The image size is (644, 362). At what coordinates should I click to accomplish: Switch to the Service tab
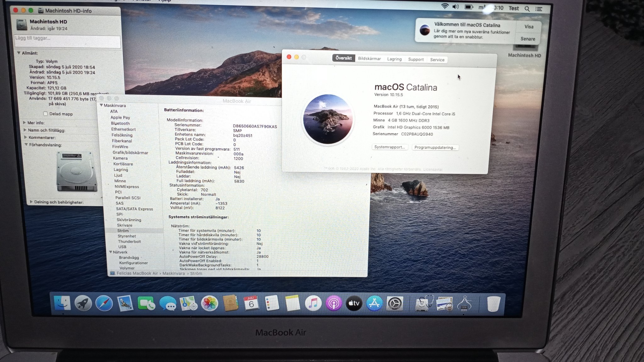pyautogui.click(x=437, y=60)
